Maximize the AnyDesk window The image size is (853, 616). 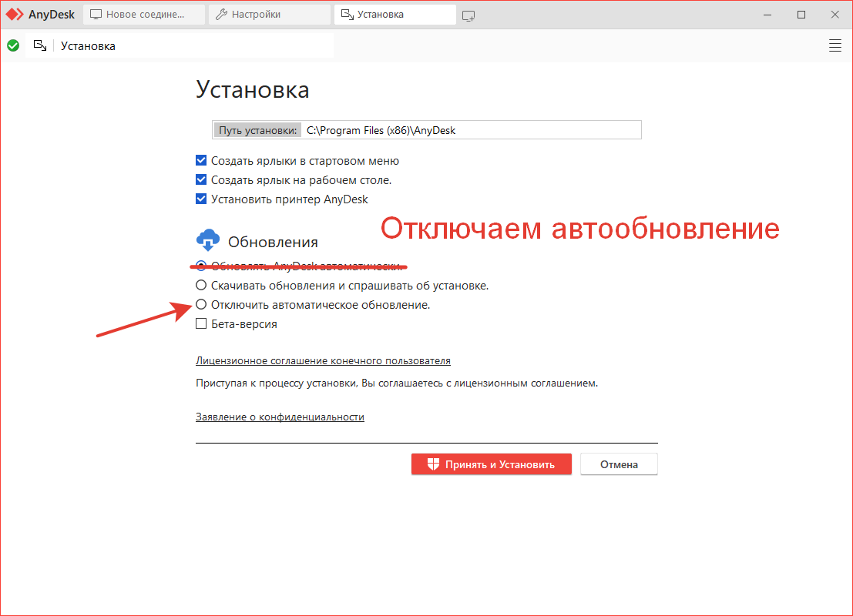801,15
